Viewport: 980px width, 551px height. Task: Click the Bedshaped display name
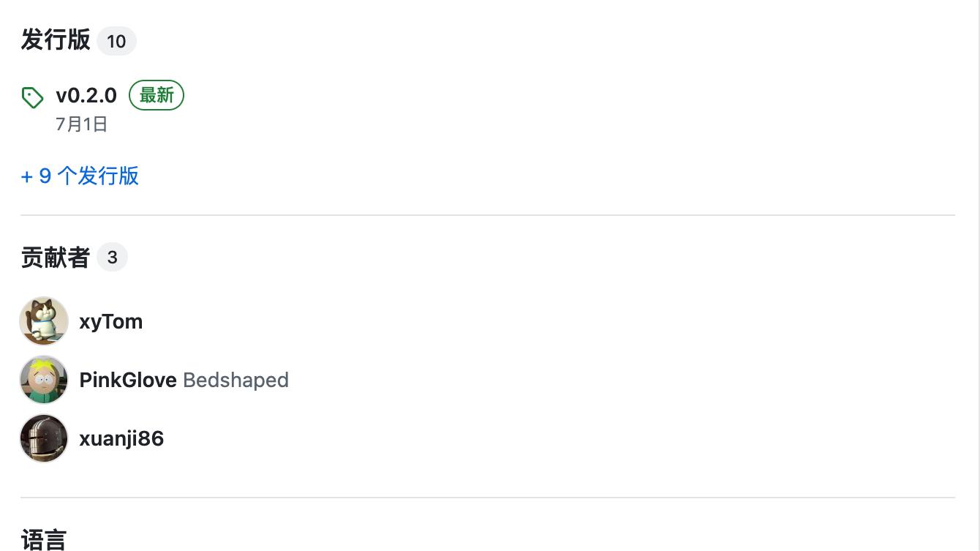click(x=235, y=380)
